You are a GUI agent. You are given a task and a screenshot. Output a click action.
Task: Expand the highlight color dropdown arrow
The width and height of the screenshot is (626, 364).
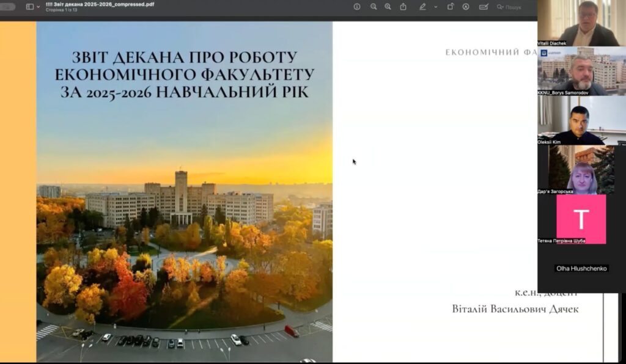(435, 7)
